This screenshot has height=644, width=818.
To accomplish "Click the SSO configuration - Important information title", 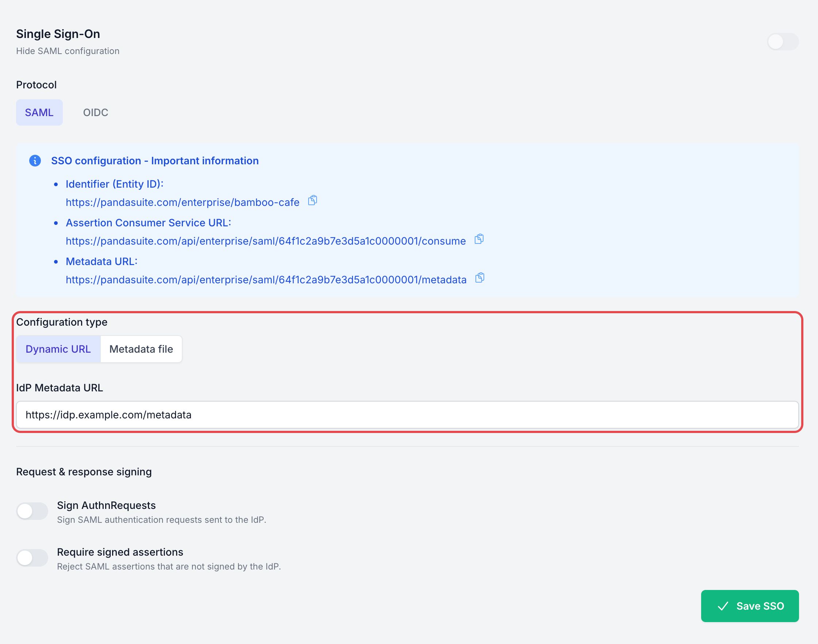I will [155, 161].
